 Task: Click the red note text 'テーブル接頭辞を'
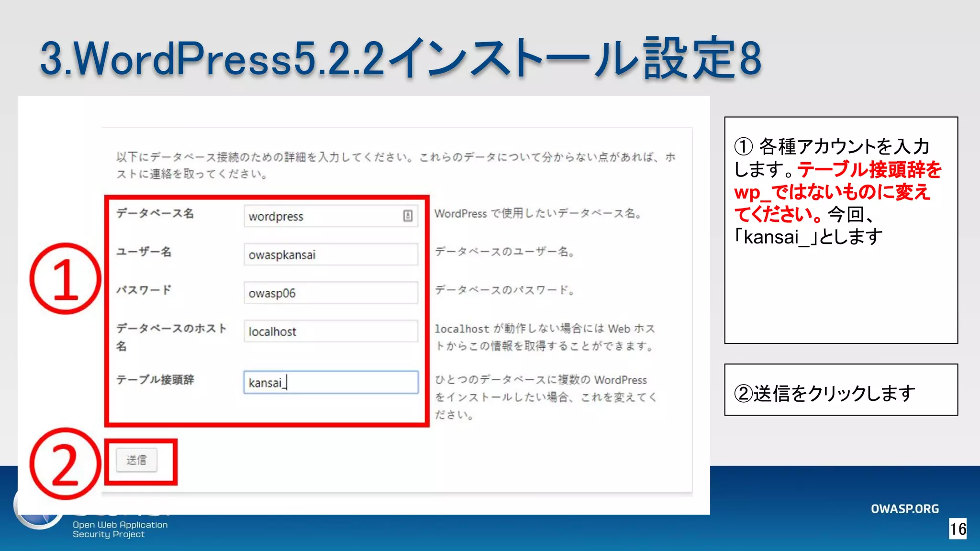tap(869, 169)
